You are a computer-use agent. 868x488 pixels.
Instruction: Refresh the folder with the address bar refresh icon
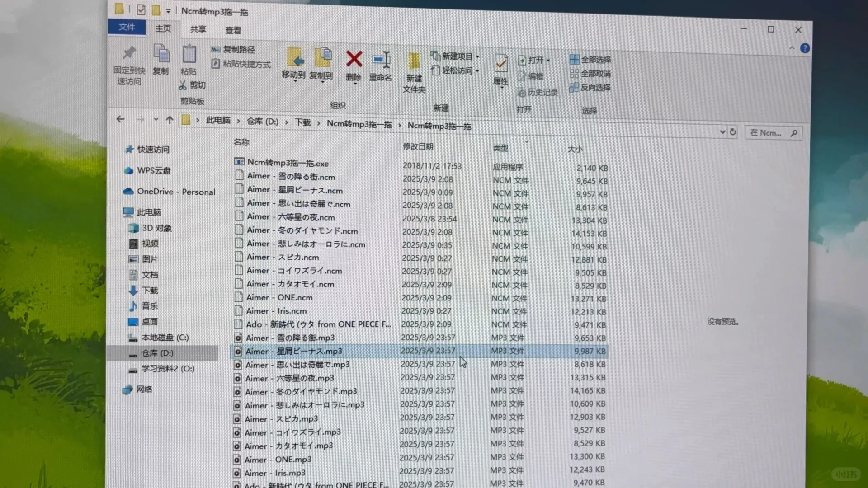click(732, 132)
